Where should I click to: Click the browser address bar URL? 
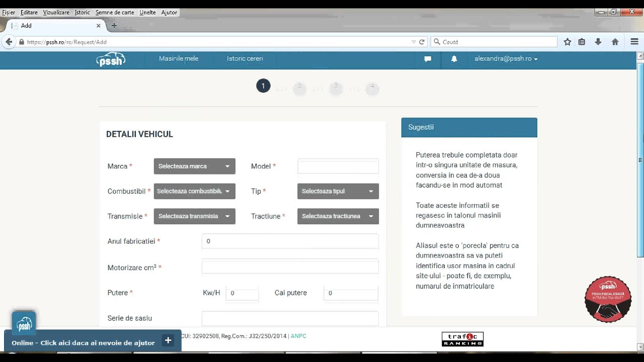coord(216,42)
